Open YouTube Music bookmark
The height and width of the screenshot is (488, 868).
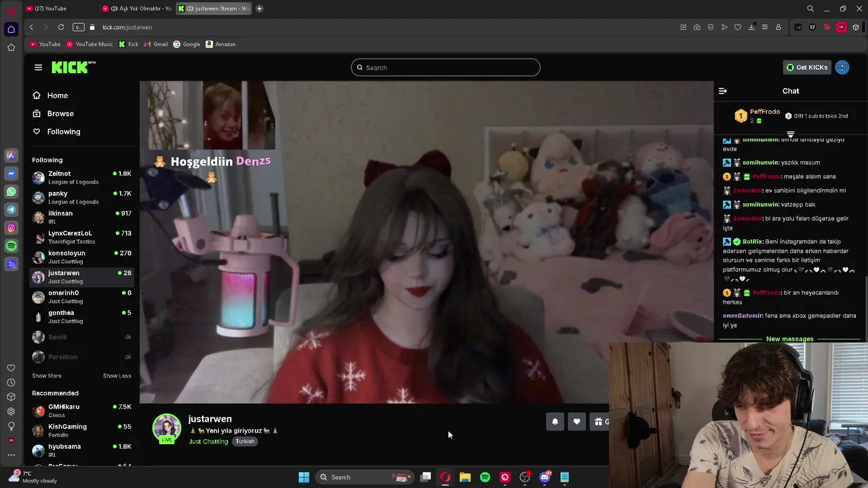(x=90, y=44)
